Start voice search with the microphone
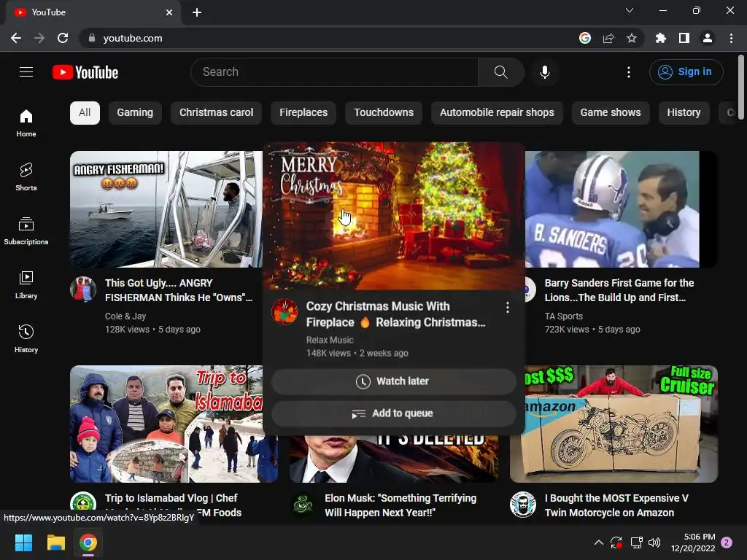The height and width of the screenshot is (560, 747). 544,72
